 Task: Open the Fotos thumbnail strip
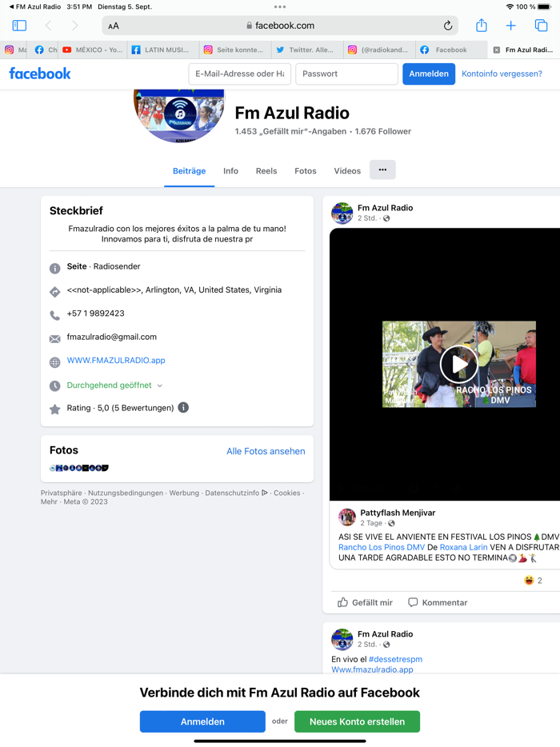[x=79, y=468]
